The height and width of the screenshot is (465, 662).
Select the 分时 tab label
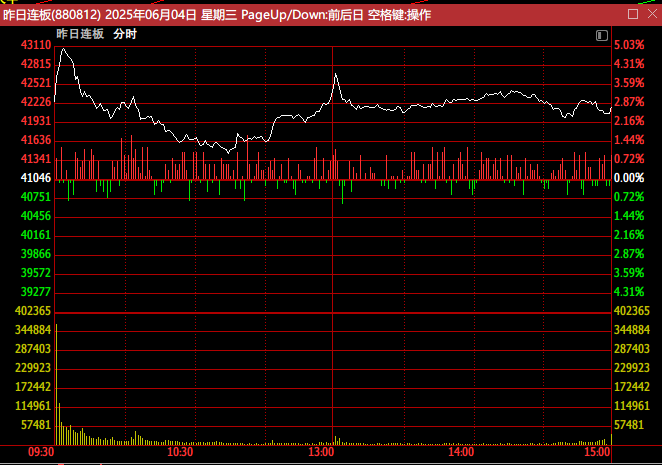[125, 33]
